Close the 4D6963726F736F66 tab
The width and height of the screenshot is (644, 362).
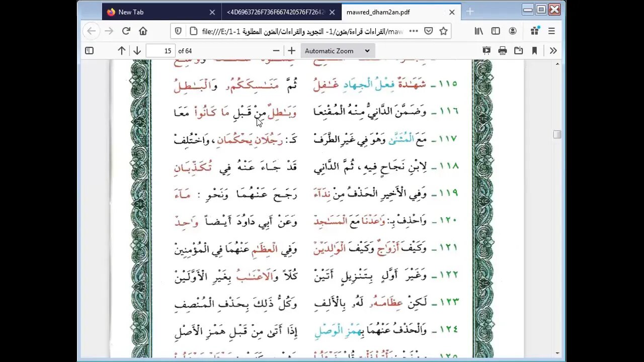332,12
